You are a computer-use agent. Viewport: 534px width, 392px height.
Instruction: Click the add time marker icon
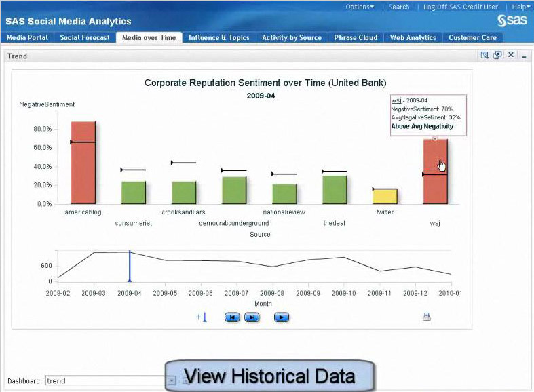tap(202, 317)
